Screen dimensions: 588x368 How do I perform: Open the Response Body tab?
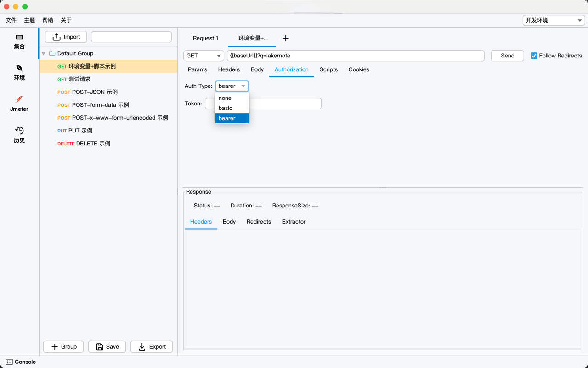[x=229, y=222]
